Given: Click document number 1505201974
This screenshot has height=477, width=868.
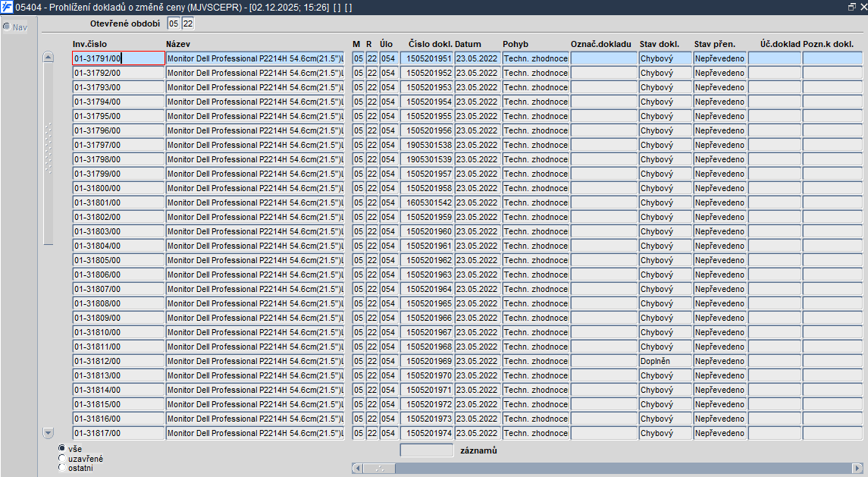Looking at the screenshot, I should pos(427,433).
